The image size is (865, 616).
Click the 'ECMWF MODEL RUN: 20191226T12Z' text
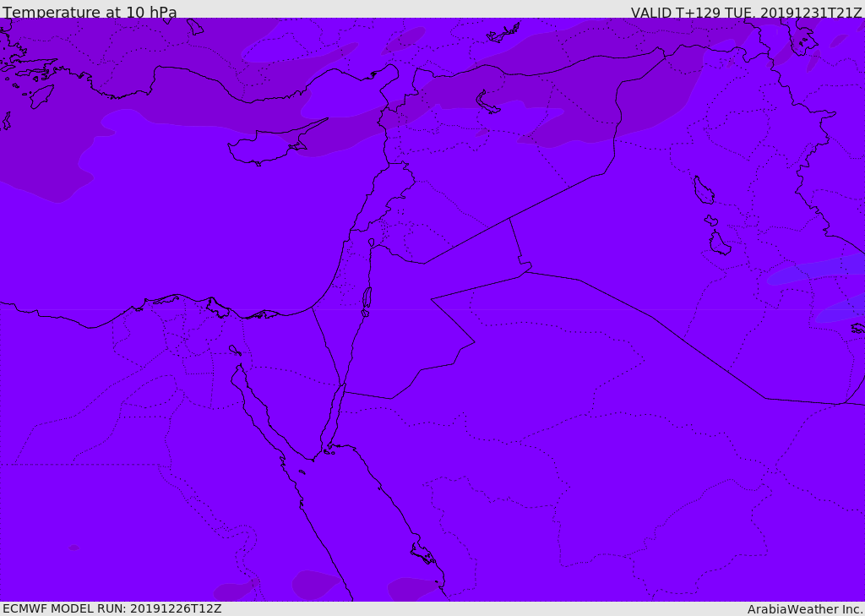click(x=112, y=609)
